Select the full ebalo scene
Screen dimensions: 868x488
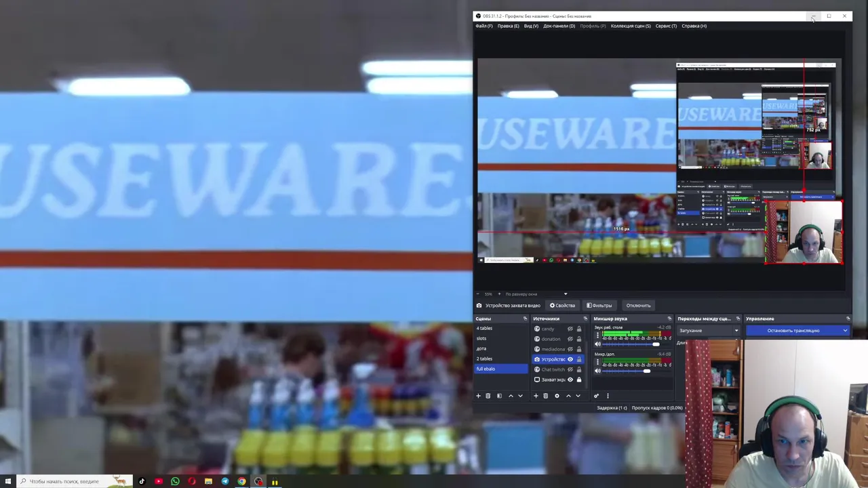click(x=501, y=369)
